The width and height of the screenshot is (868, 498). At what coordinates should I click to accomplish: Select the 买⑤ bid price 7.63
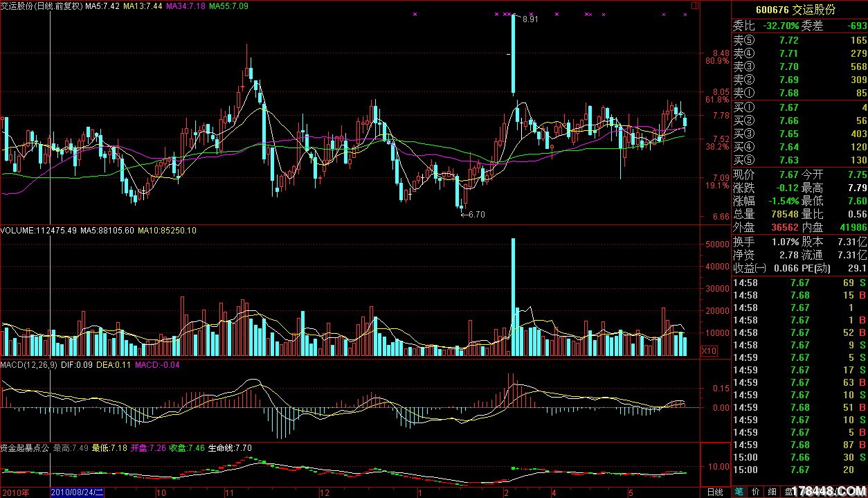789,160
